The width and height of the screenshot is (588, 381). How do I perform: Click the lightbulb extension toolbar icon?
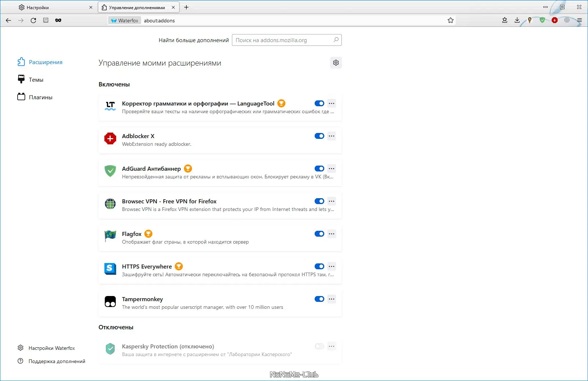coord(530,20)
